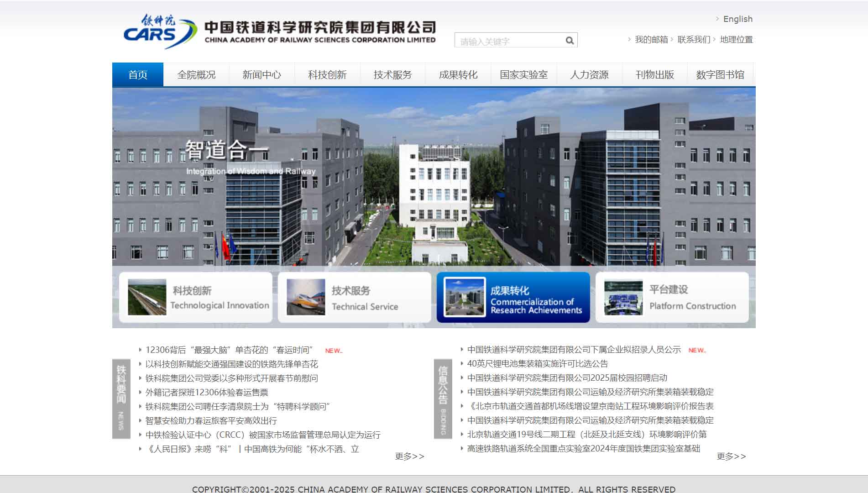The image size is (868, 493).
Task: Open notice 40英尺锂电池集装箱比选公告
Action: (x=538, y=364)
